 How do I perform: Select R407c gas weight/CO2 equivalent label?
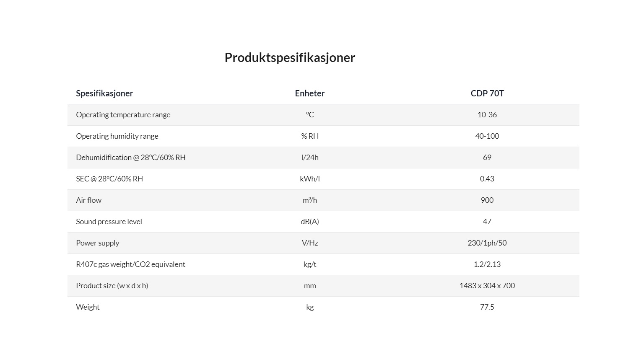pos(130,264)
